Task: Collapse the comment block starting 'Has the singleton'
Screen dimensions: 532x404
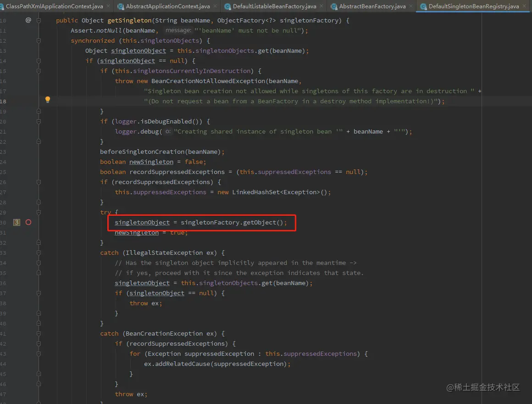Action: 39,263
